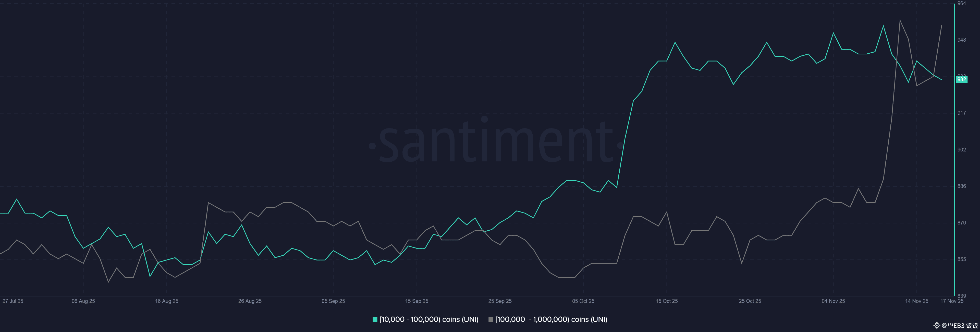Viewport: 980px width, 332px height.
Task: Select the 15 Sep 25 date label
Action: (x=416, y=301)
